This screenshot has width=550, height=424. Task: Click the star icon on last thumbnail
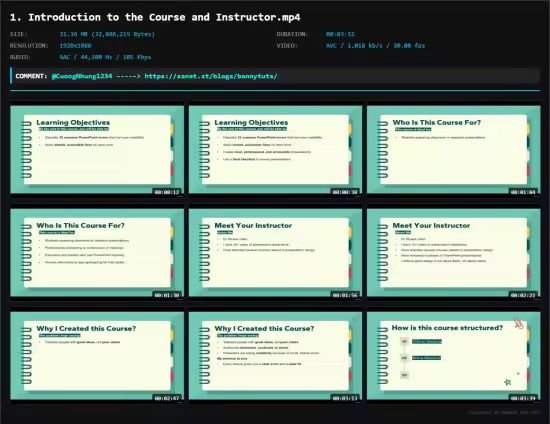coord(508,382)
